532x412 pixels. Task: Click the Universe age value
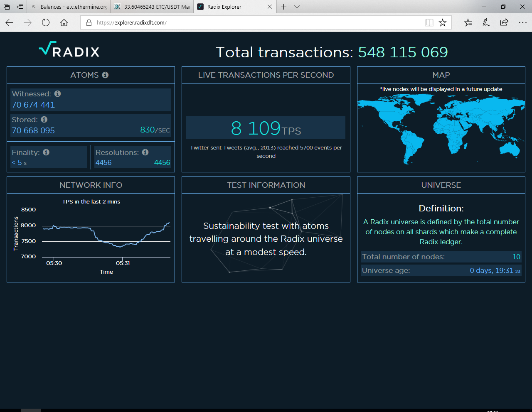[x=495, y=270]
